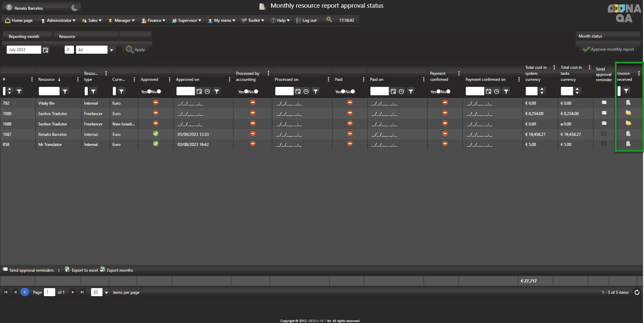This screenshot has width=644, height=323.
Task: Click invoice folder icon for Senhor Tradutor Euro row
Action: pyautogui.click(x=628, y=113)
